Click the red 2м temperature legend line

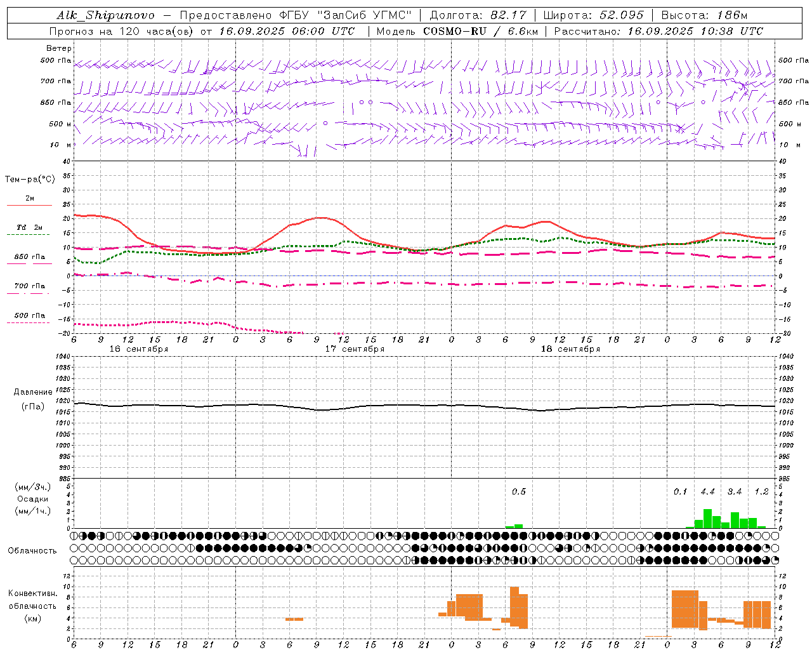tap(29, 205)
